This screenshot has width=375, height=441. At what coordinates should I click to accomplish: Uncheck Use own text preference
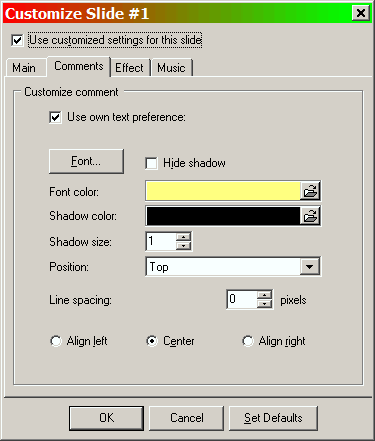tap(55, 117)
